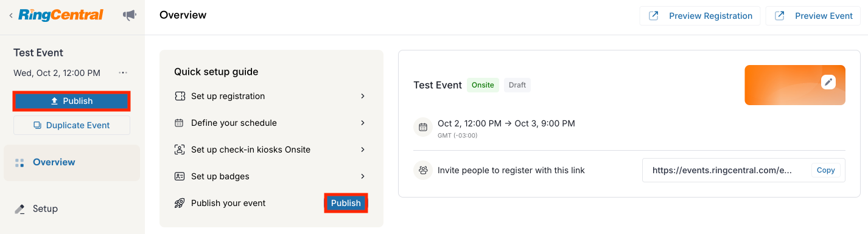Image resolution: width=868 pixels, height=234 pixels.
Task: Open Preview Registration
Action: [x=700, y=16]
